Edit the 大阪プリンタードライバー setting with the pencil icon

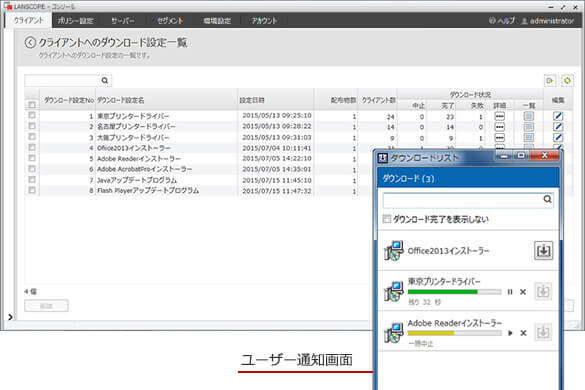(558, 138)
